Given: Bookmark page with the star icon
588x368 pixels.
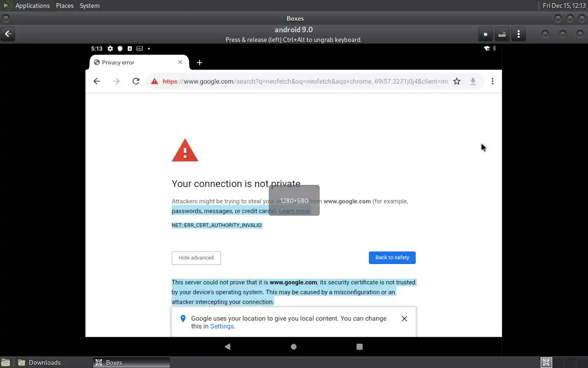Looking at the screenshot, I should 457,81.
